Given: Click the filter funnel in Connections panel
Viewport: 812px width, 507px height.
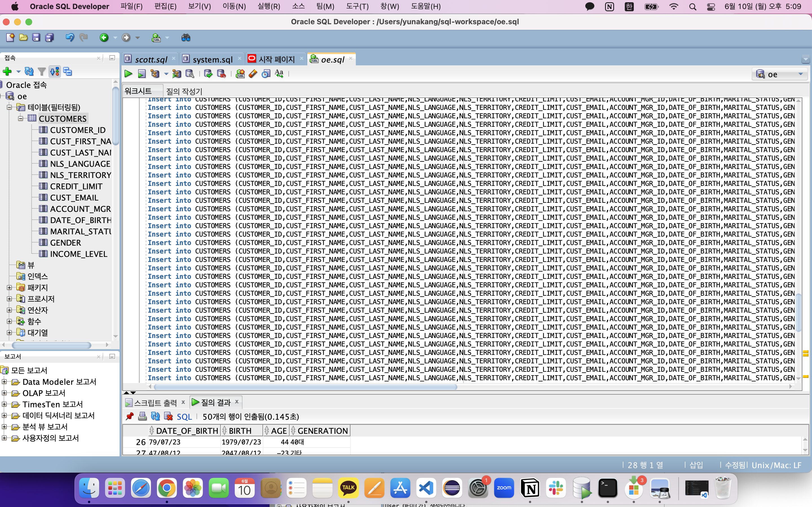Looking at the screenshot, I should click(x=42, y=72).
